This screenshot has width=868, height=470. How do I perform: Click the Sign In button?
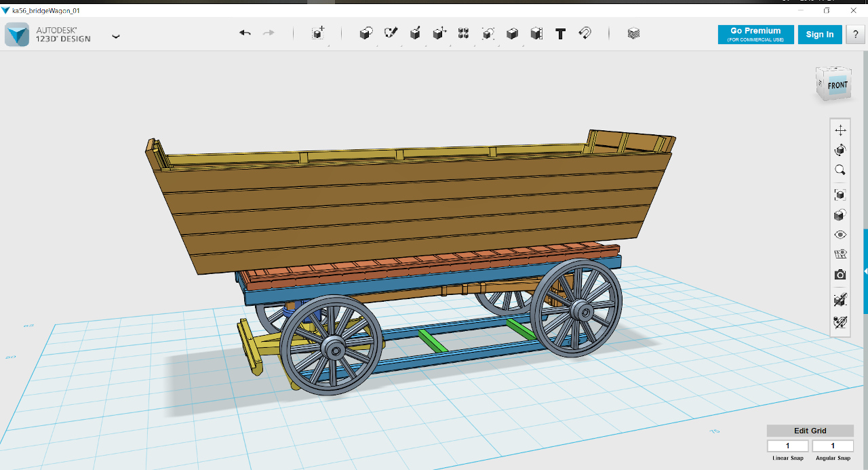820,35
